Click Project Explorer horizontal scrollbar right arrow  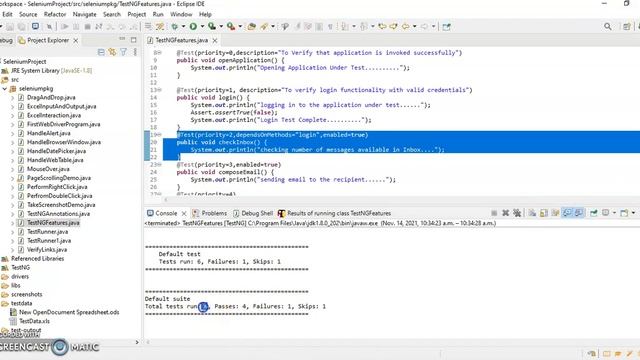point(137,342)
